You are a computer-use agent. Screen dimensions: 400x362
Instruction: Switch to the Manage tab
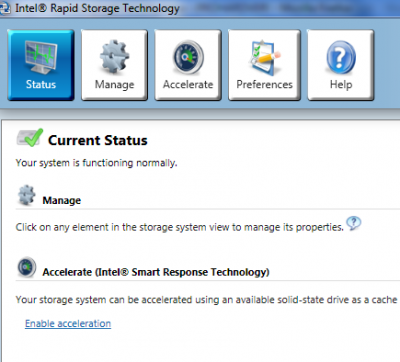pos(114,65)
